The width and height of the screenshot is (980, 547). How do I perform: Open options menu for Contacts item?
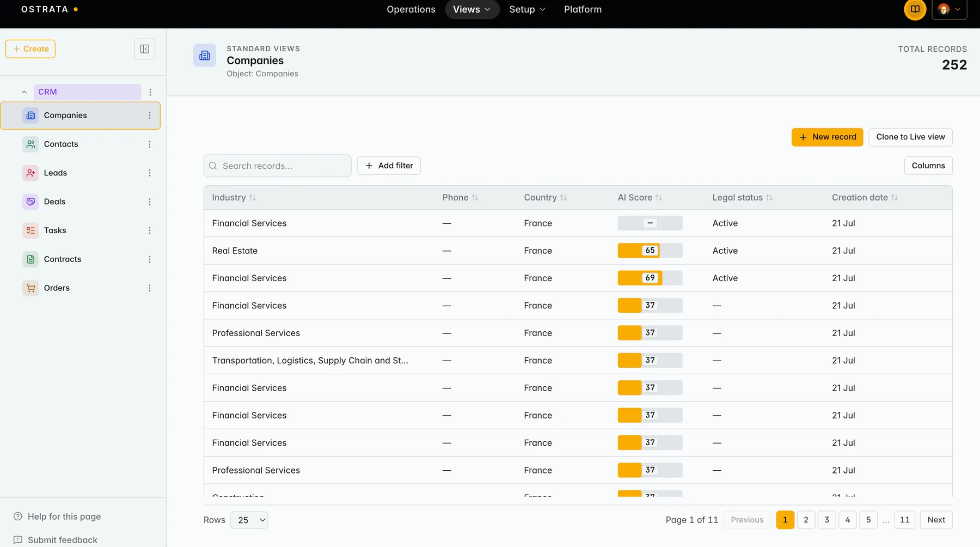pos(150,144)
